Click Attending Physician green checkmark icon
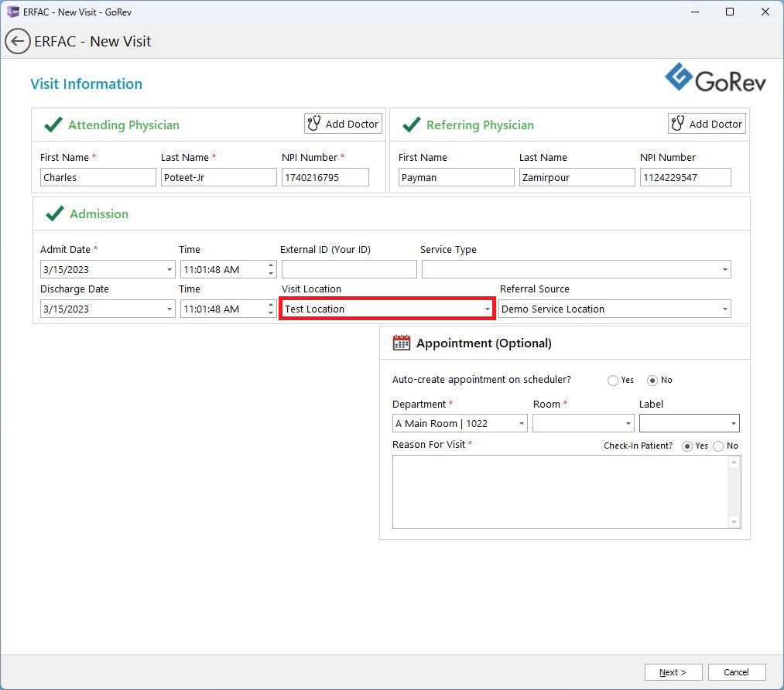This screenshot has width=784, height=690. tap(53, 125)
